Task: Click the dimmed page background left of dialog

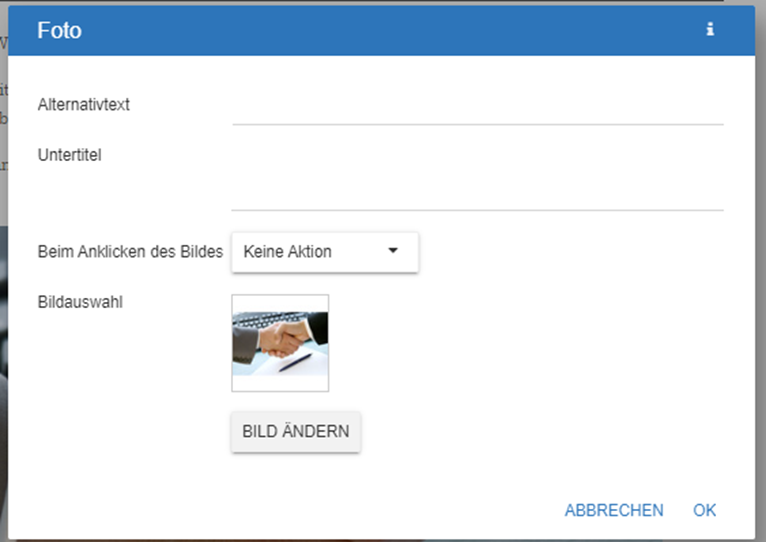Action: click(3, 300)
